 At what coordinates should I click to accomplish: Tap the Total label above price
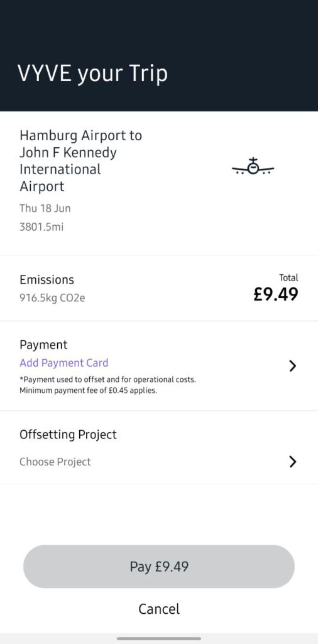pos(289,277)
